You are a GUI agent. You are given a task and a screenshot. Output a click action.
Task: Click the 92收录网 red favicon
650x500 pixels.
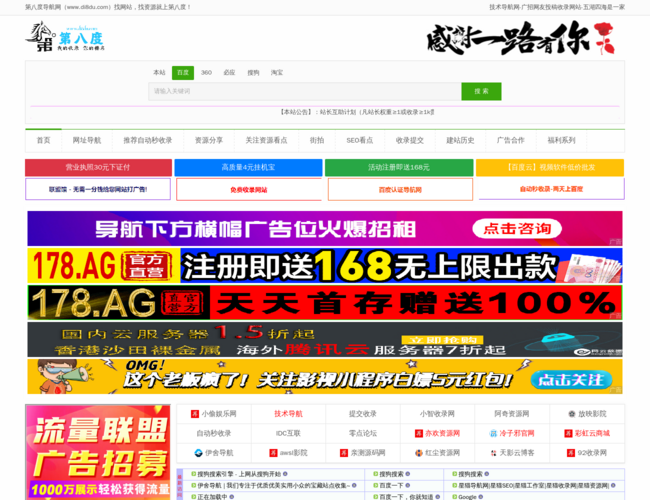click(571, 453)
